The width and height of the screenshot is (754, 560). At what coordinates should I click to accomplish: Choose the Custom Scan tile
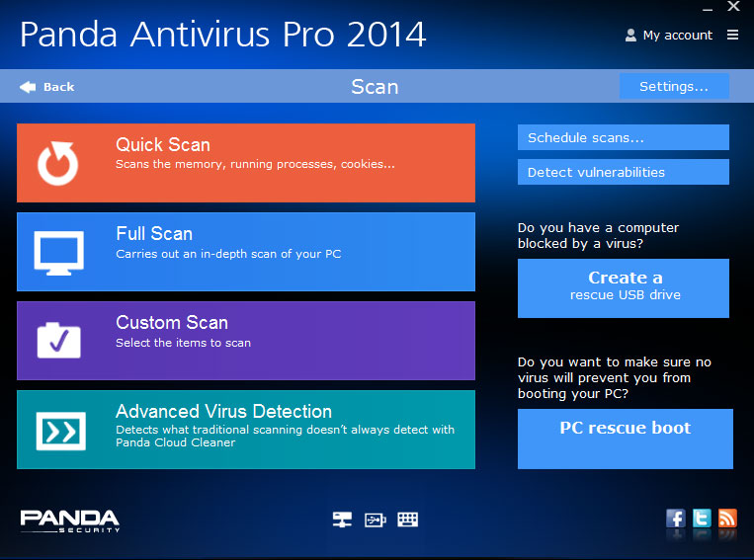tap(246, 341)
